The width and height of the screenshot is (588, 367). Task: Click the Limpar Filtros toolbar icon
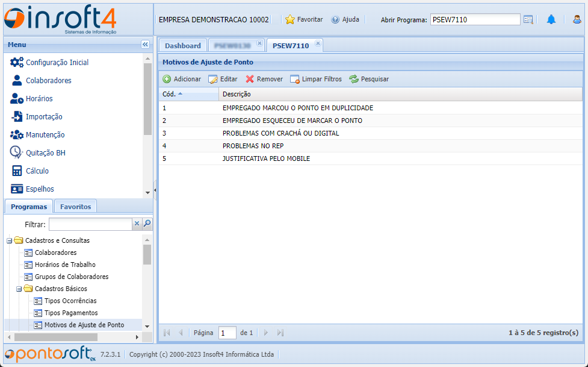pyautogui.click(x=294, y=79)
